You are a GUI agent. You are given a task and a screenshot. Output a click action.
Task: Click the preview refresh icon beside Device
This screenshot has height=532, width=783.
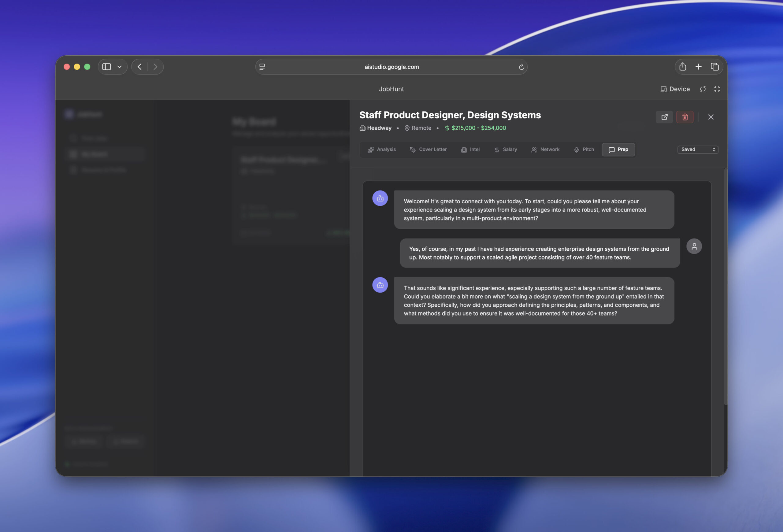coord(703,89)
